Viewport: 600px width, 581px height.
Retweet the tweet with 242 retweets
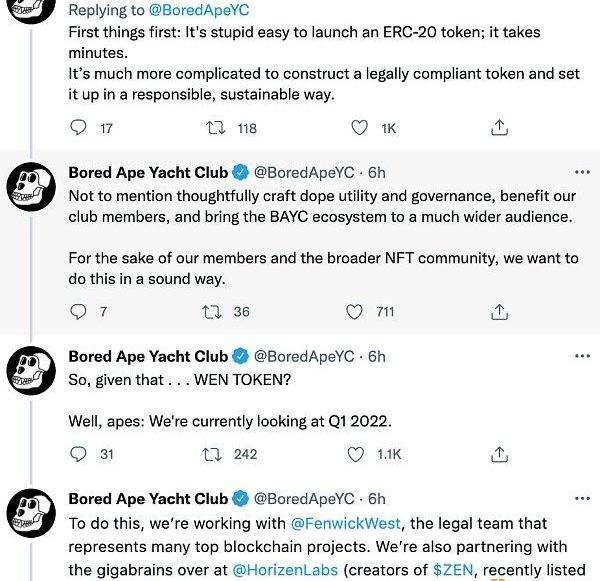212,454
